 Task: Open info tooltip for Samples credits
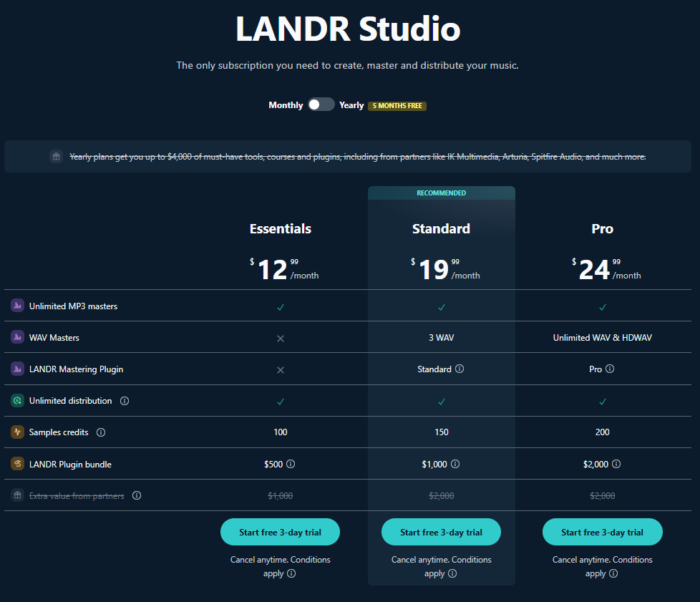[101, 432]
